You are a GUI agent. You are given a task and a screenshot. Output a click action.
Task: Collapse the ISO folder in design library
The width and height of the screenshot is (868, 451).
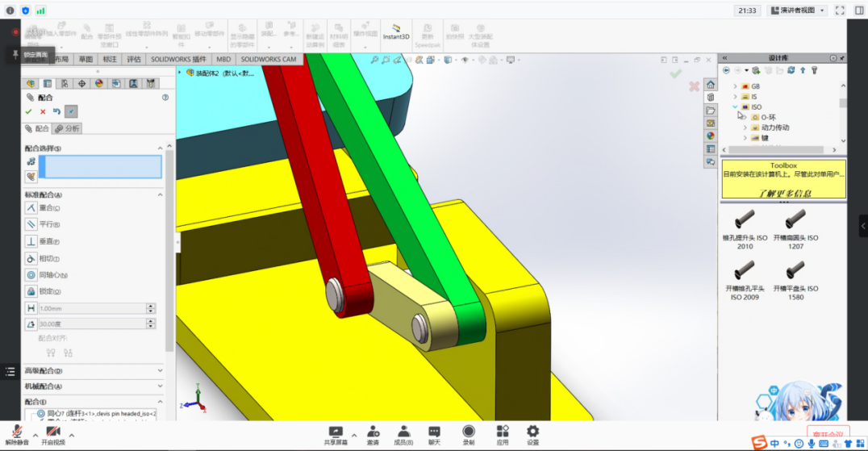[x=735, y=106]
